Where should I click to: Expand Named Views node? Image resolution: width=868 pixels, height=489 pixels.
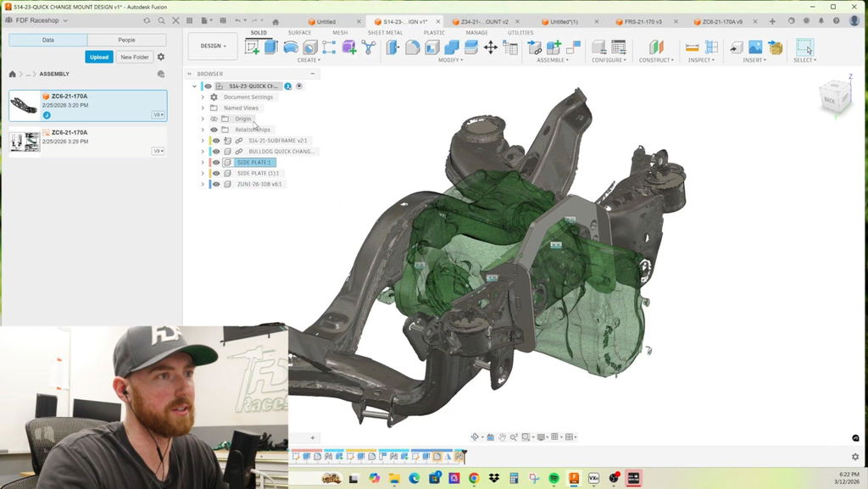pyautogui.click(x=203, y=108)
